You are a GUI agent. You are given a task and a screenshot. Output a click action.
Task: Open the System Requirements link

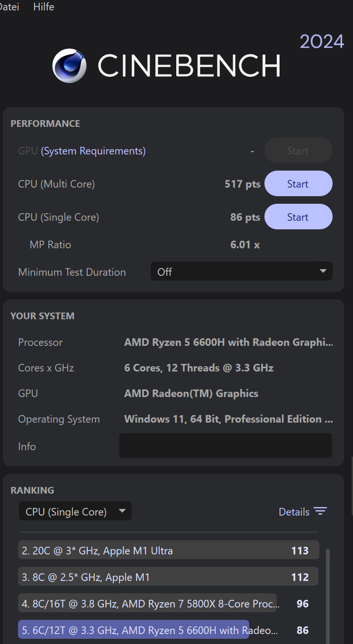coord(93,151)
